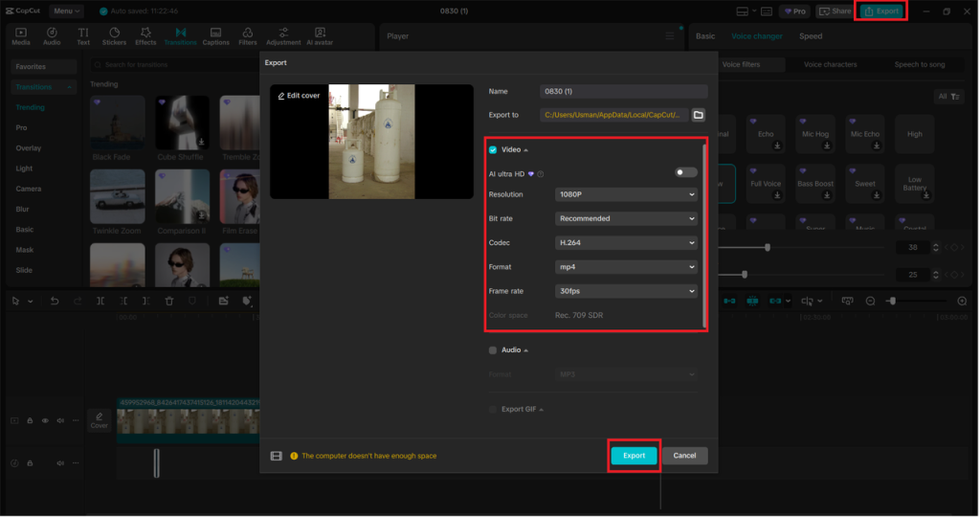Screen dimensions: 980x517
Task: Open the Frame rate dropdown showing 30fps
Action: pos(626,291)
